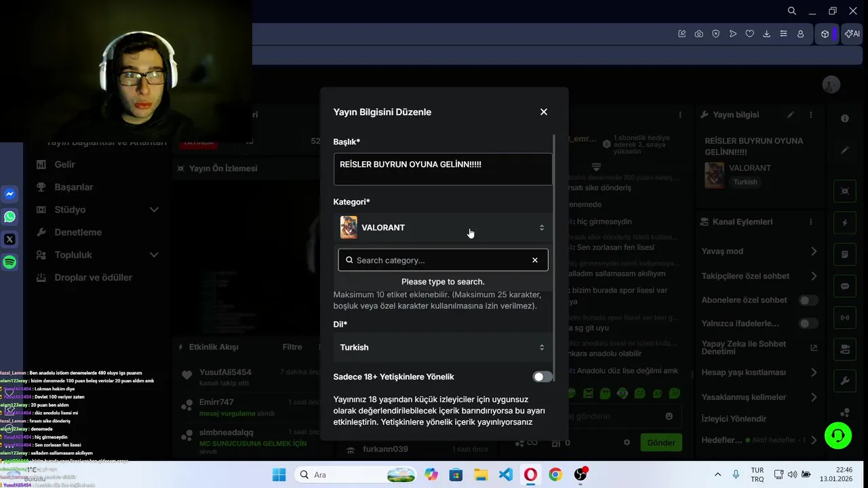868x488 pixels.
Task: Open the browser downloads icon
Action: click(766, 34)
